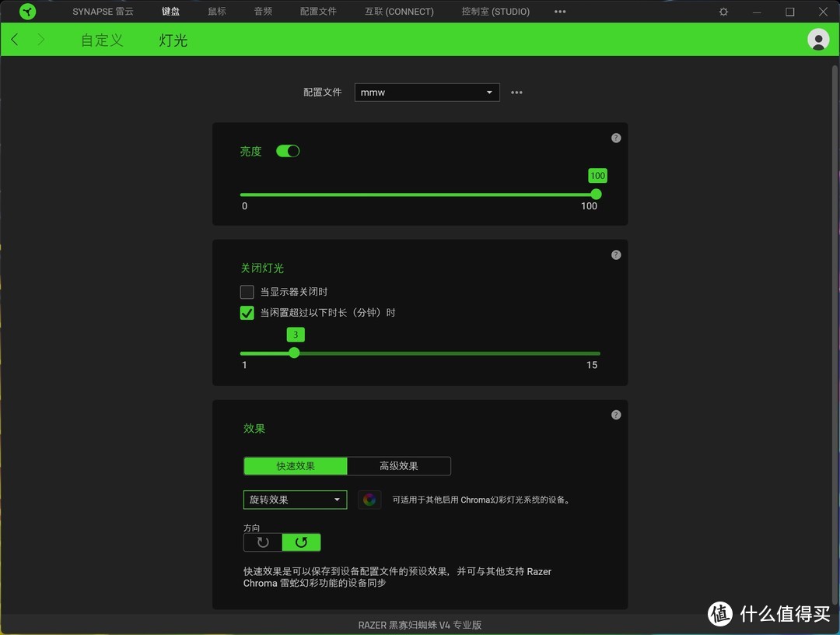The height and width of the screenshot is (635, 840).
Task: Open the user account avatar
Action: click(x=818, y=40)
